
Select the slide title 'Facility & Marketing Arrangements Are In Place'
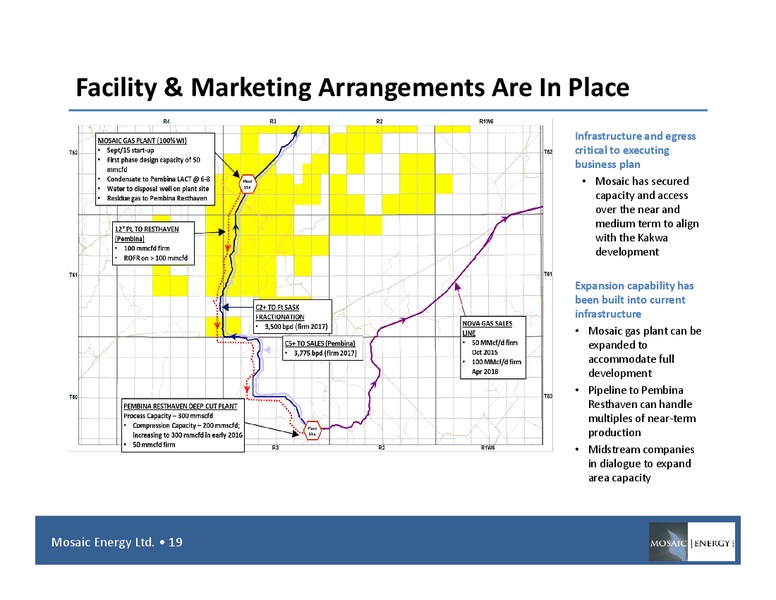pyautogui.click(x=352, y=88)
